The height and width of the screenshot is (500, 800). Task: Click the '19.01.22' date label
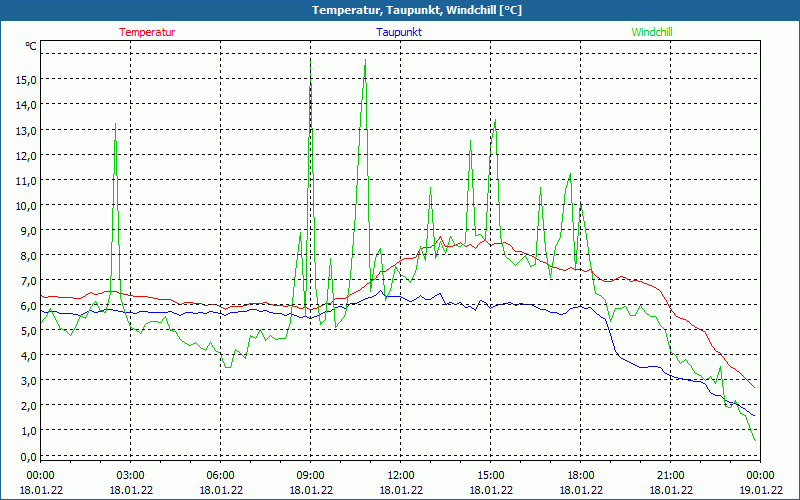tap(760, 490)
